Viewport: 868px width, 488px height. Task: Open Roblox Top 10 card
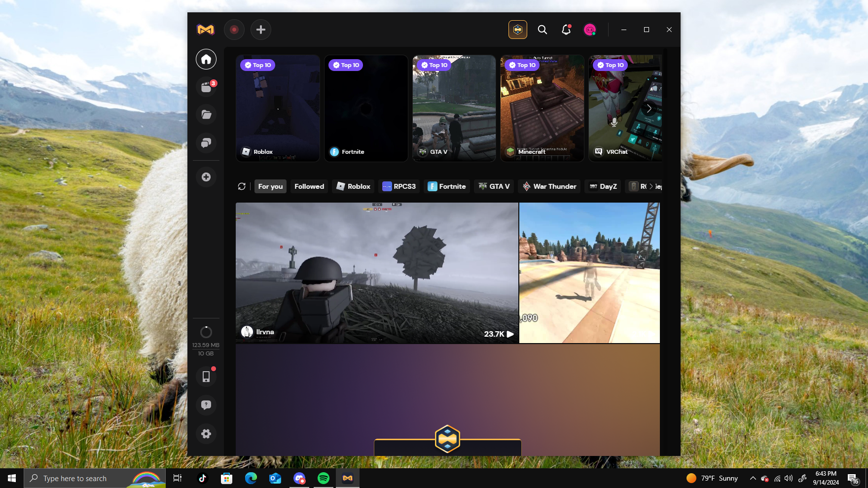coord(278,108)
